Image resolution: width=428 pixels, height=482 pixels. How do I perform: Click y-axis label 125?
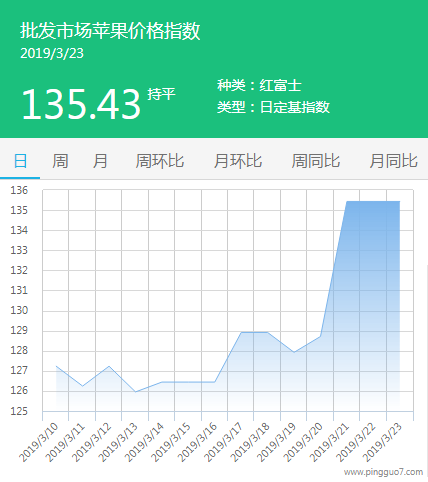point(19,411)
